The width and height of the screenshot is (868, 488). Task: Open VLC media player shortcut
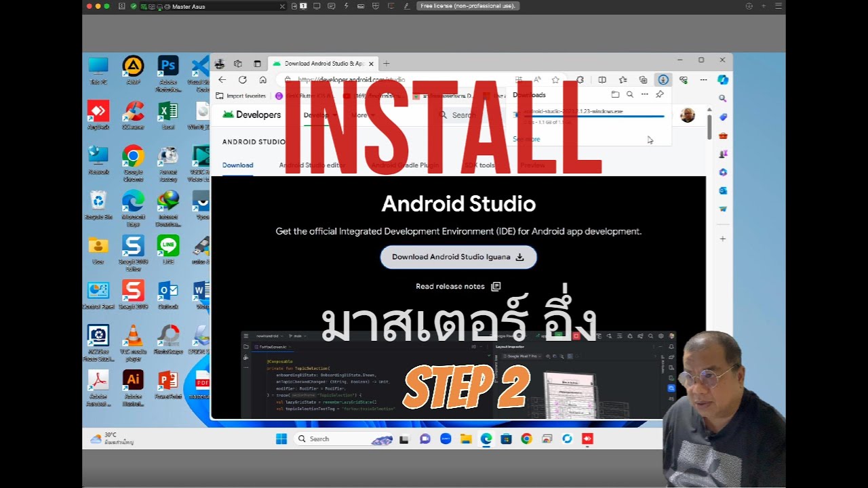(133, 343)
